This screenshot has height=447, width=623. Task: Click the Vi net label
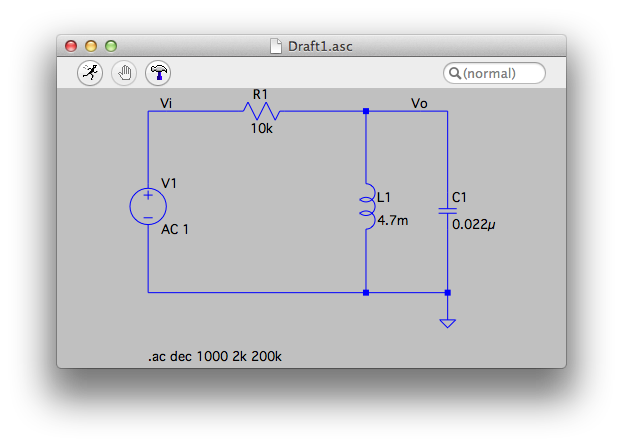coord(166,102)
